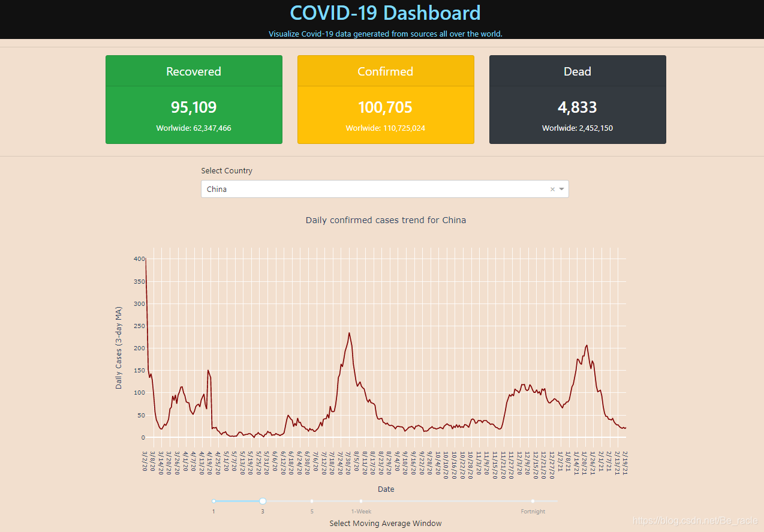Image resolution: width=764 pixels, height=532 pixels.
Task: Click the slider handle at 3
Action: click(x=263, y=501)
